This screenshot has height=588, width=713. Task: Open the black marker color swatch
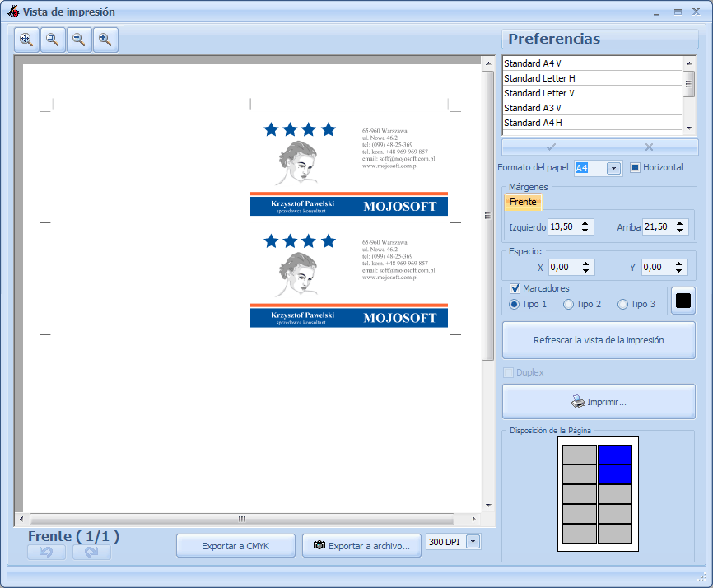coord(683,301)
